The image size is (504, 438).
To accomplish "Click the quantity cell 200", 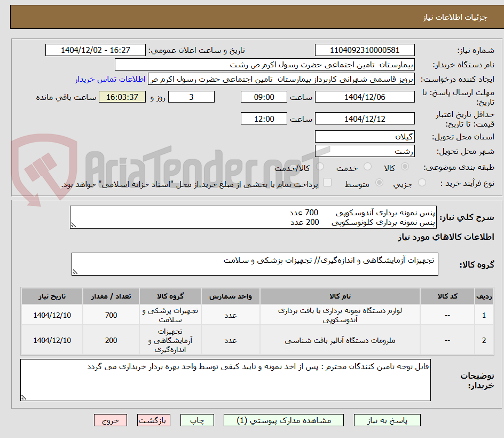I will (x=111, y=340).
